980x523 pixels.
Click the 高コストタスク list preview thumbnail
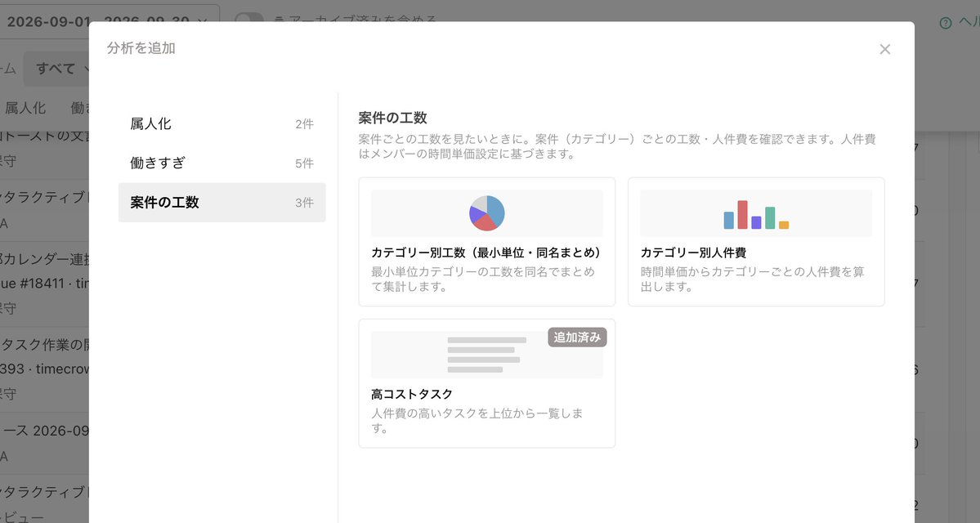[487, 355]
